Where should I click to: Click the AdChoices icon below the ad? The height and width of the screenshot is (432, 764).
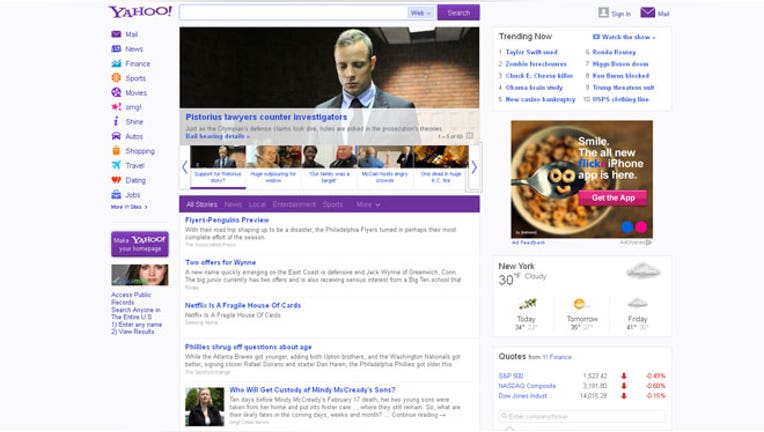coord(649,242)
